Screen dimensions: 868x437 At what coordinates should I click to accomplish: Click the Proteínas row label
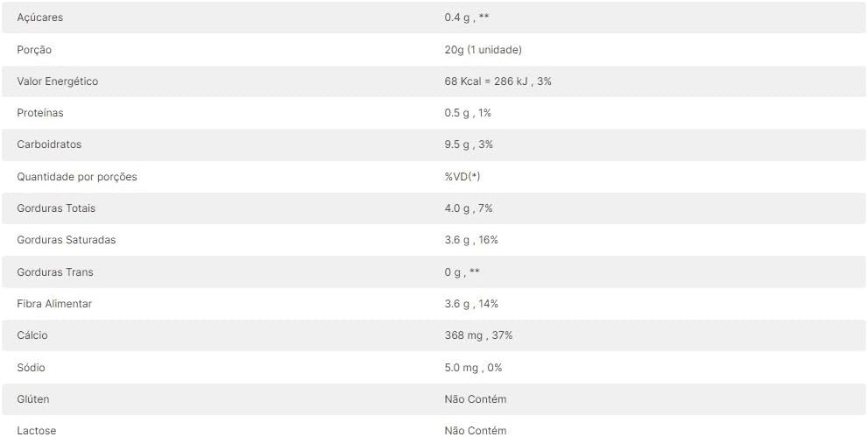(x=40, y=113)
